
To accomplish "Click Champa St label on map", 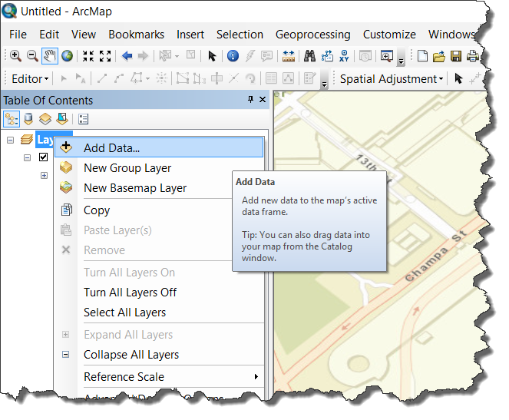I will (x=435, y=256).
